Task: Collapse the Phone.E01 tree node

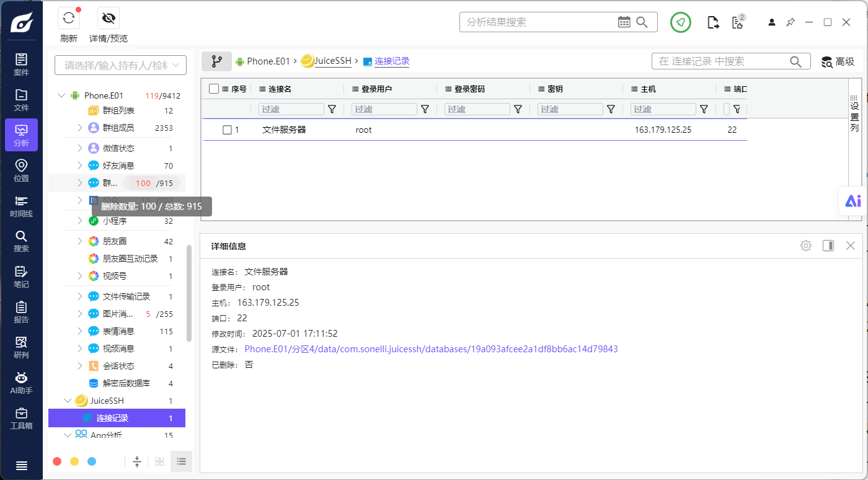Action: [x=61, y=96]
